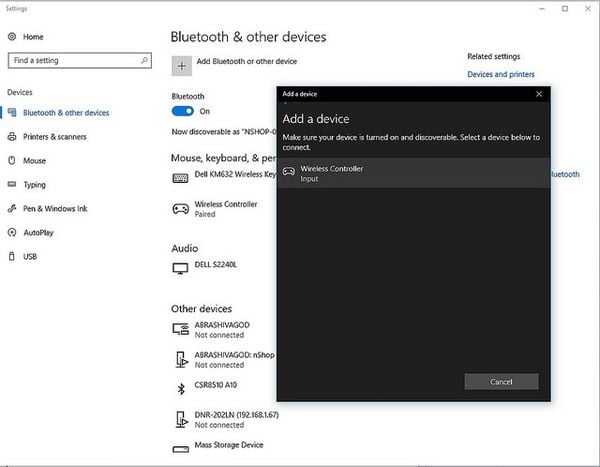Close the Settings window
This screenshot has height=467, width=600.
[x=588, y=8]
